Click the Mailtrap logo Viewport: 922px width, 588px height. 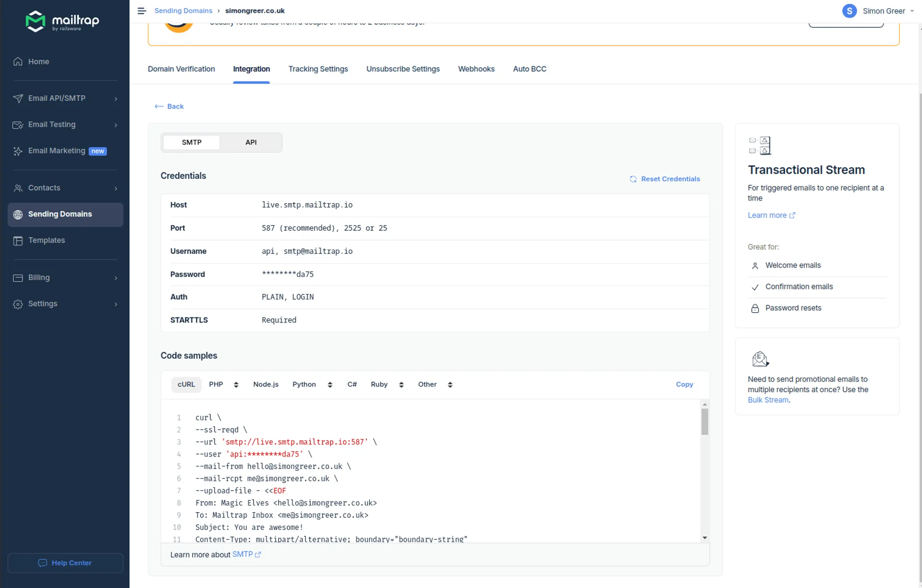pyautogui.click(x=62, y=21)
